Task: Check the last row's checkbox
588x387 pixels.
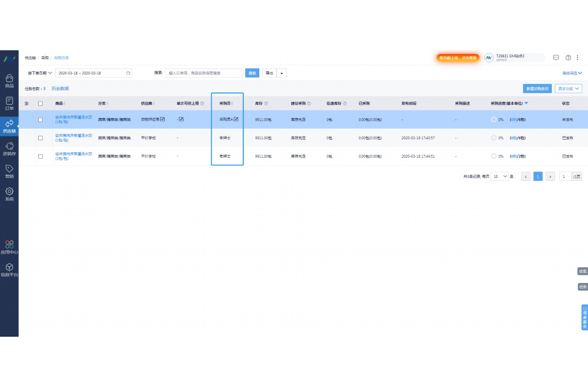Action: tap(41, 156)
